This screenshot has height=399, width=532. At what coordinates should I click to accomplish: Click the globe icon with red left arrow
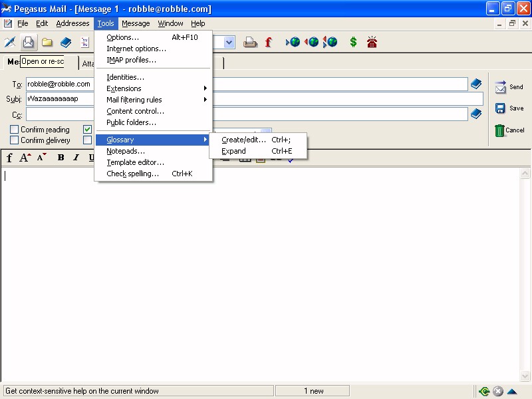[x=311, y=42]
